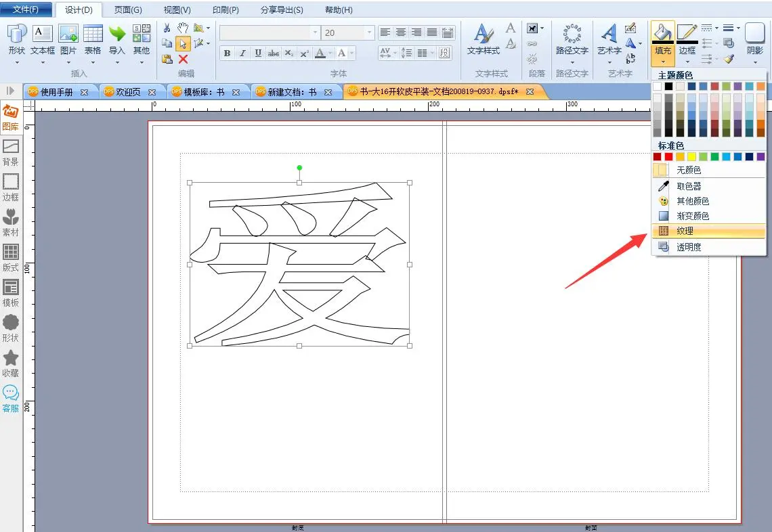Pick the yellow standard color swatch

tap(691, 157)
